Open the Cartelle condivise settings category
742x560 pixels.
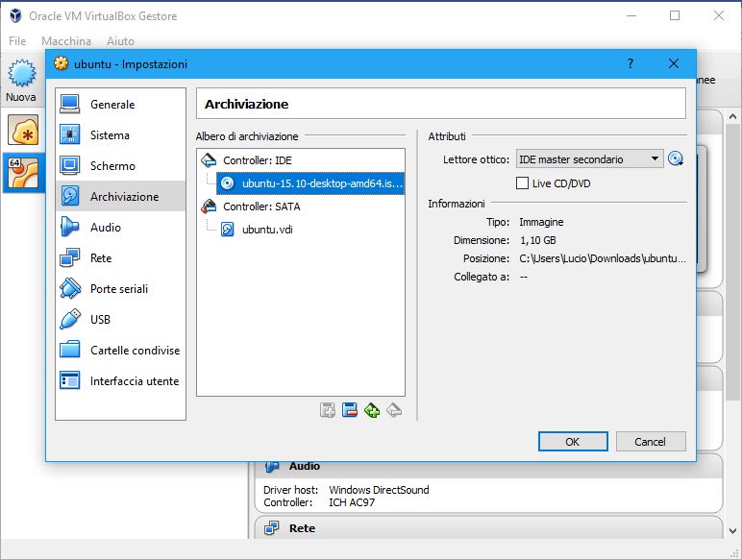tap(120, 350)
